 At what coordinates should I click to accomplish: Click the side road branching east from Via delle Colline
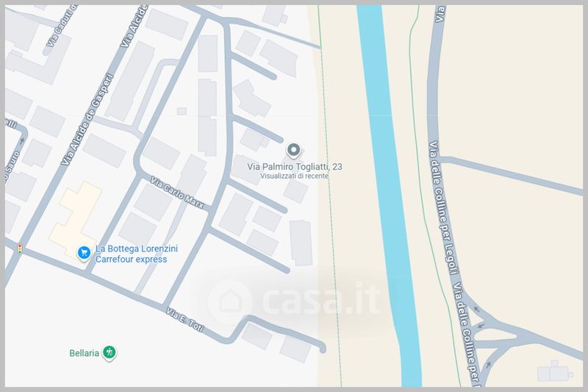coord(514,174)
